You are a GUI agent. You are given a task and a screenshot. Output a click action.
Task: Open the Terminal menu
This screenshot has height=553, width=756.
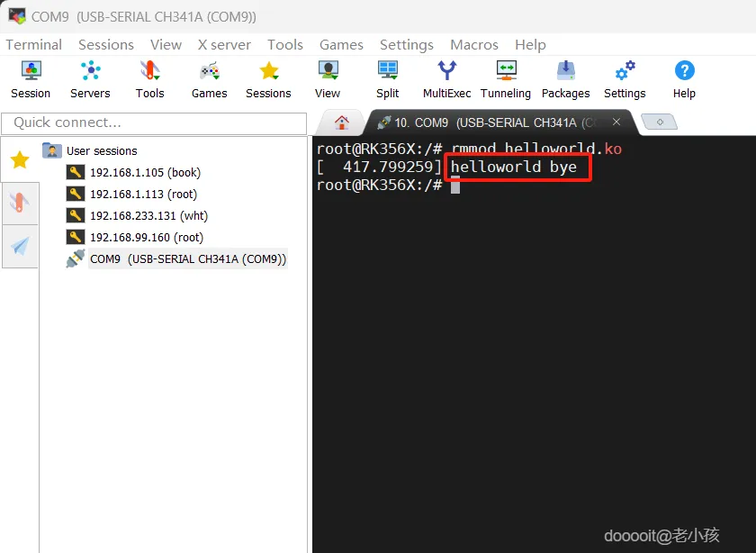(x=34, y=44)
